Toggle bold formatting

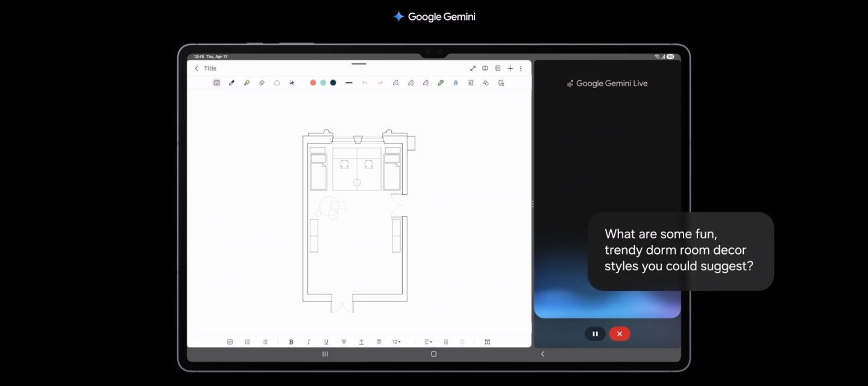[291, 342]
